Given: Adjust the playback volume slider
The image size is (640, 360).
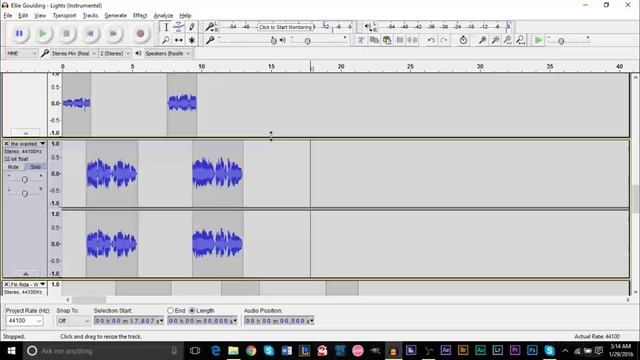Looking at the screenshot, I should [307, 41].
